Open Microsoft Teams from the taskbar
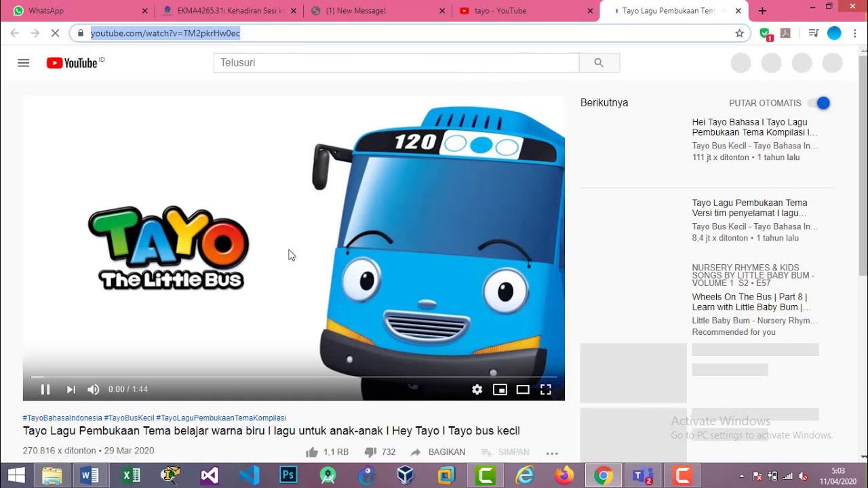868x488 pixels. tap(643, 475)
